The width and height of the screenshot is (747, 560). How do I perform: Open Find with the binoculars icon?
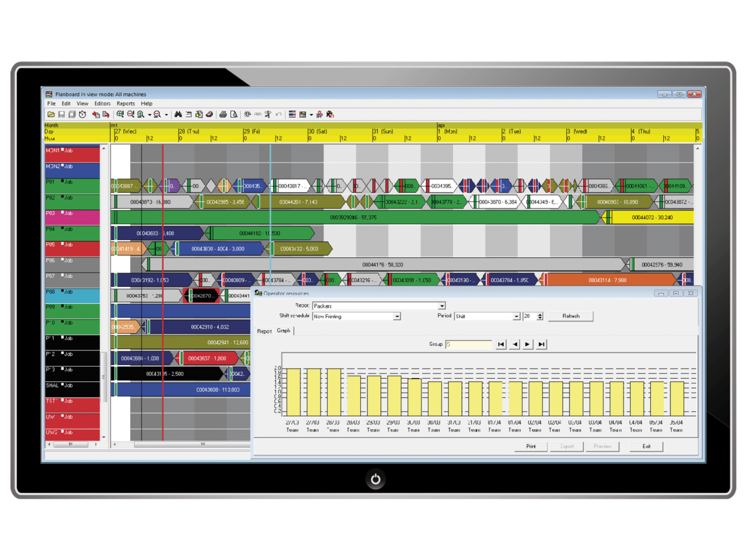click(x=179, y=114)
